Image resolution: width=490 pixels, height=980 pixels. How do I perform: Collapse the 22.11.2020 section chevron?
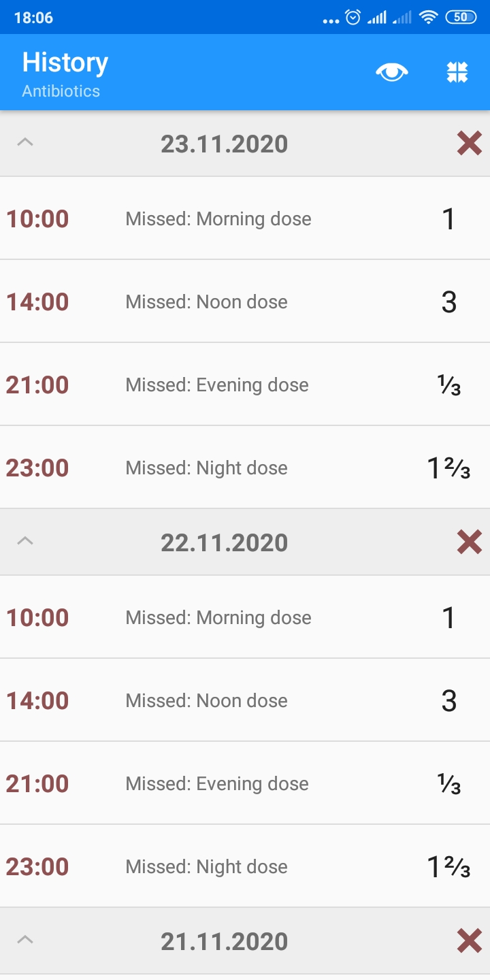coord(25,541)
